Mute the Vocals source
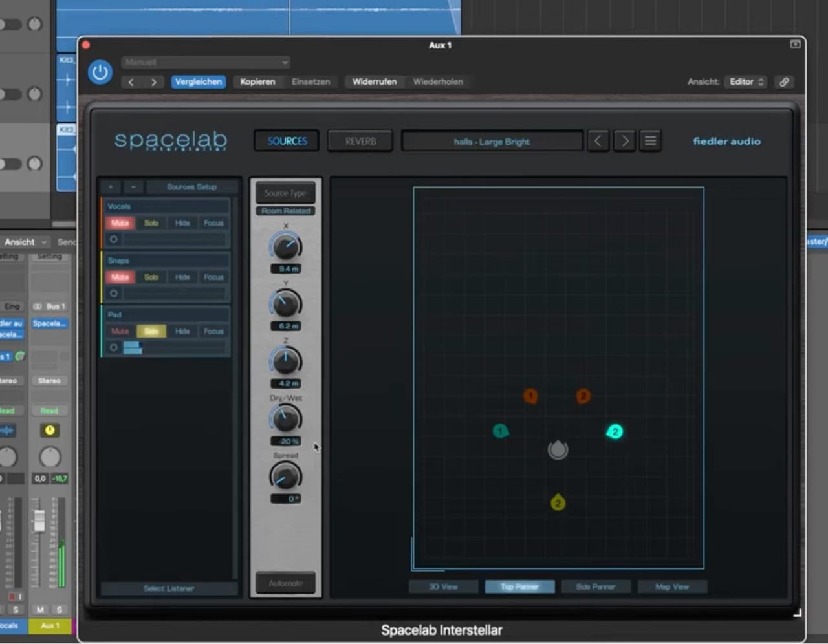Viewport: 828px width, 644px height. click(x=120, y=222)
